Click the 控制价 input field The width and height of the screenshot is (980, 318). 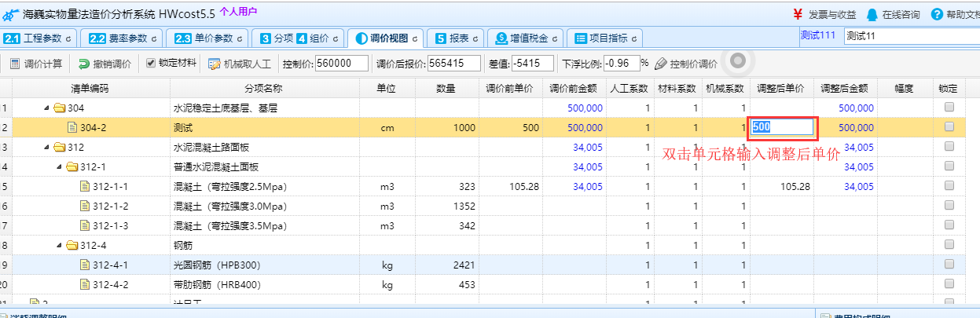(342, 64)
